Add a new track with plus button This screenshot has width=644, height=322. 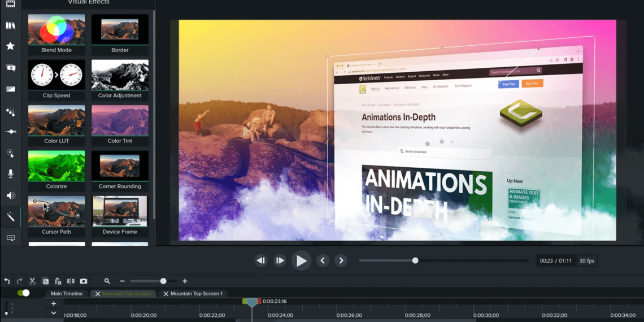[54, 303]
